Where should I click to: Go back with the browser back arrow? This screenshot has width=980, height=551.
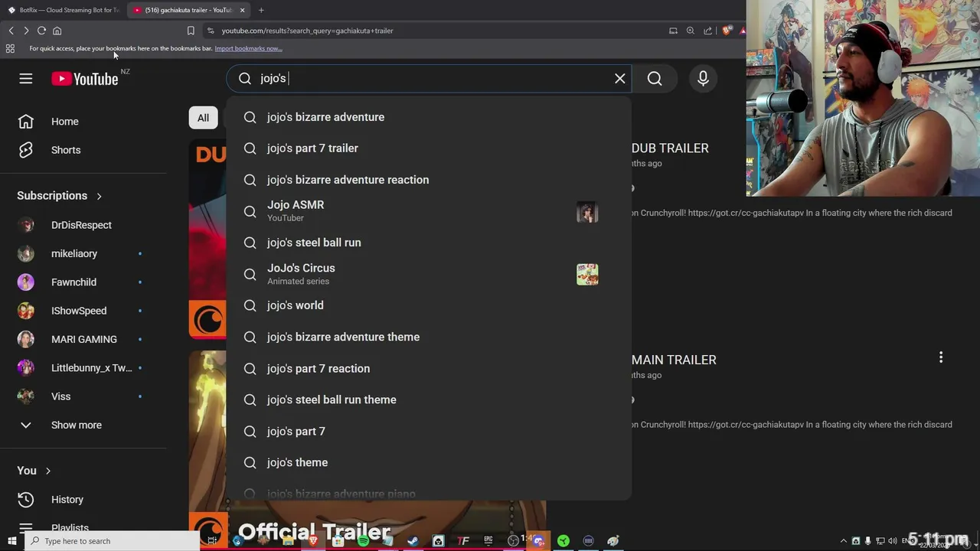(x=11, y=31)
